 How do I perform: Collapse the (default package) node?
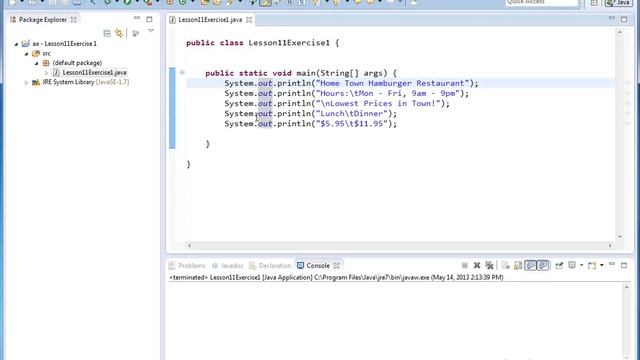(x=36, y=63)
